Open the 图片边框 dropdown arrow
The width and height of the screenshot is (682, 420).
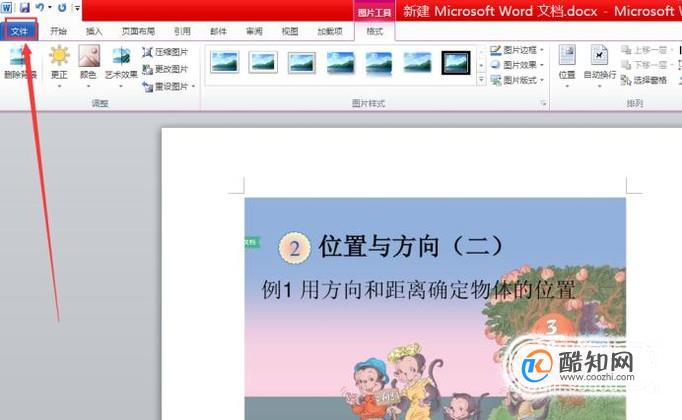click(542, 50)
